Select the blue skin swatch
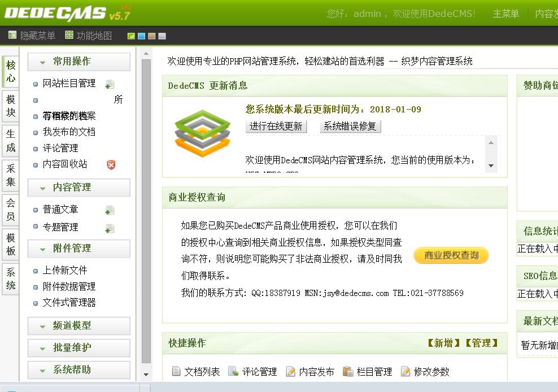Viewport: 558px width, 392px height. coord(142,36)
